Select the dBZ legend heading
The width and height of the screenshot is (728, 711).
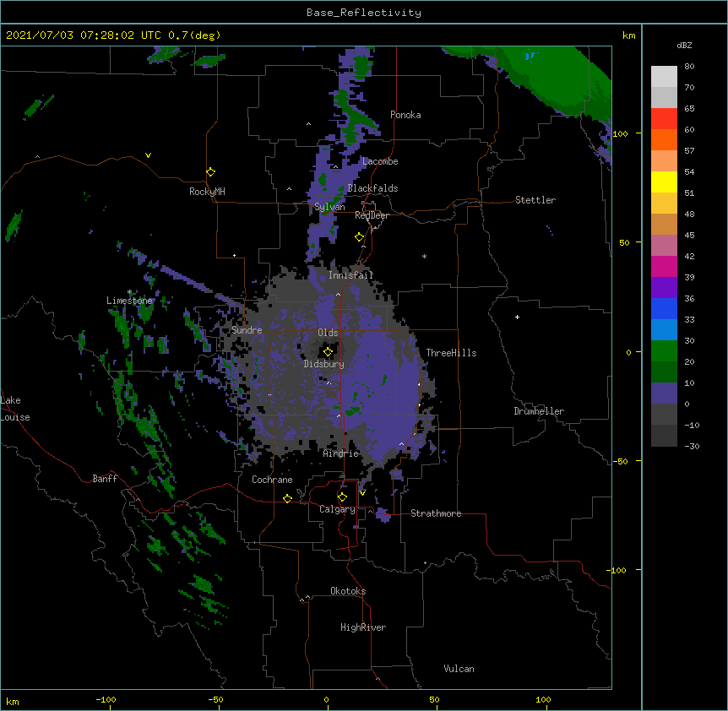[684, 45]
